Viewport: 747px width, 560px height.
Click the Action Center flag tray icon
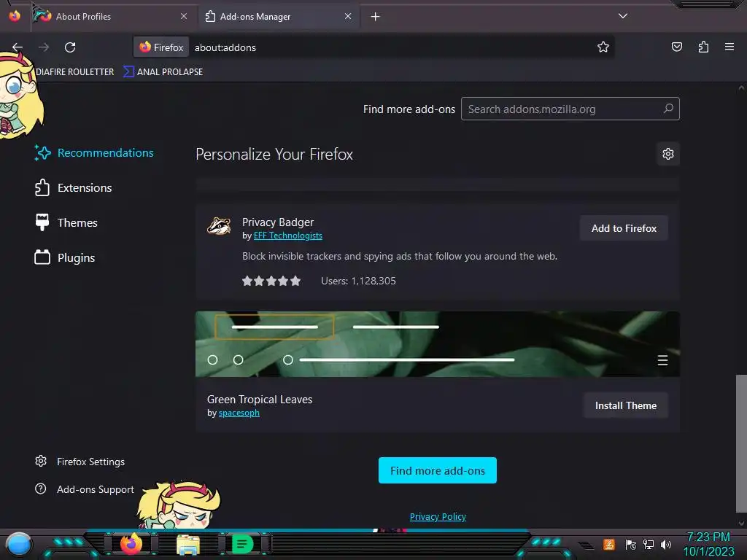(x=631, y=544)
